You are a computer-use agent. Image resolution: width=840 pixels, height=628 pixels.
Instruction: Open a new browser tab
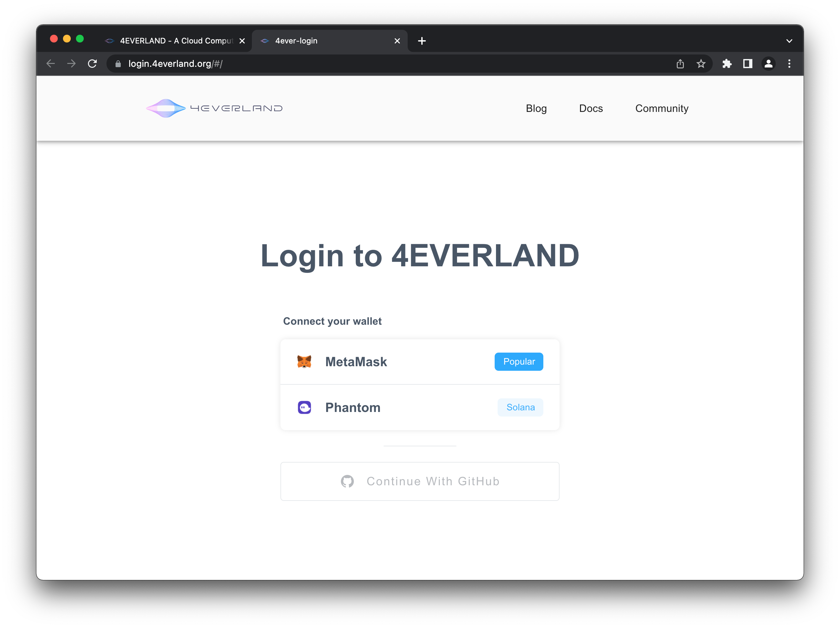tap(422, 41)
